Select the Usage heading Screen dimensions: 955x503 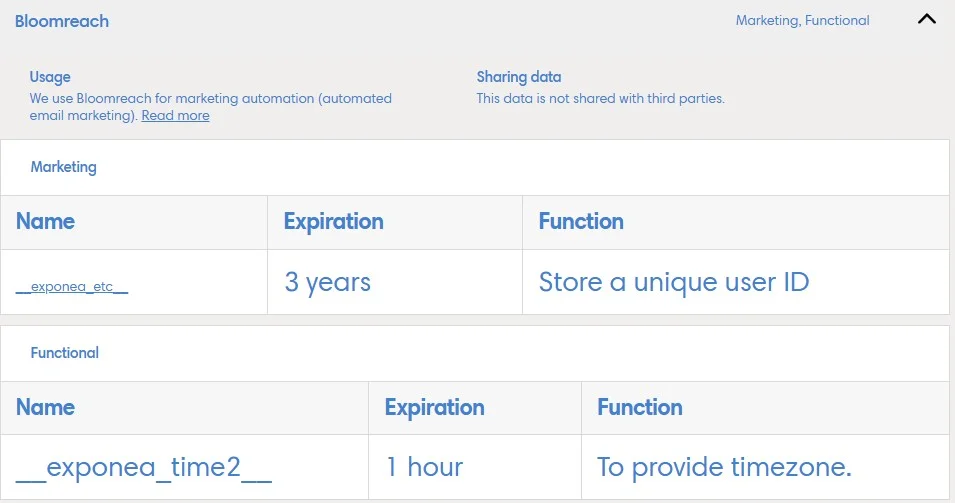click(50, 77)
